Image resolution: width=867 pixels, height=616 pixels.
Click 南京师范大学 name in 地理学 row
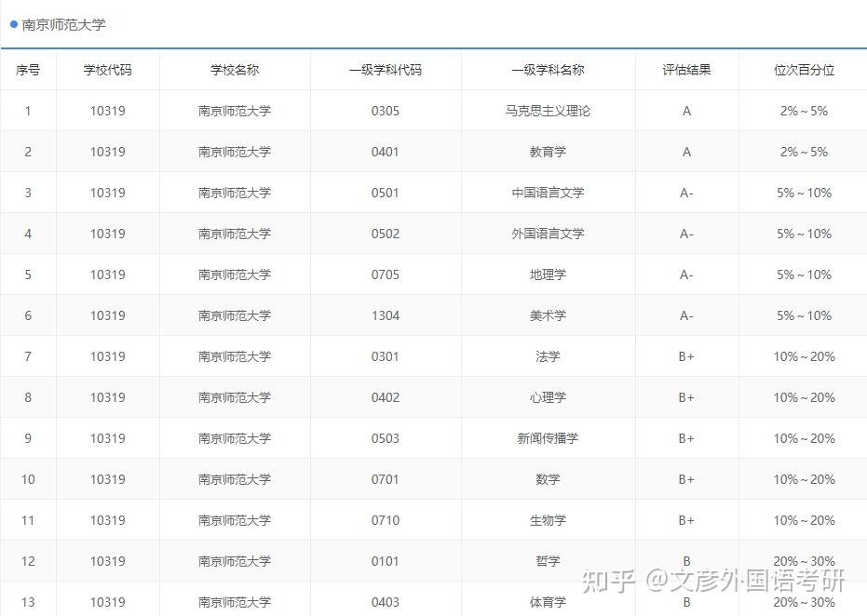(x=235, y=275)
